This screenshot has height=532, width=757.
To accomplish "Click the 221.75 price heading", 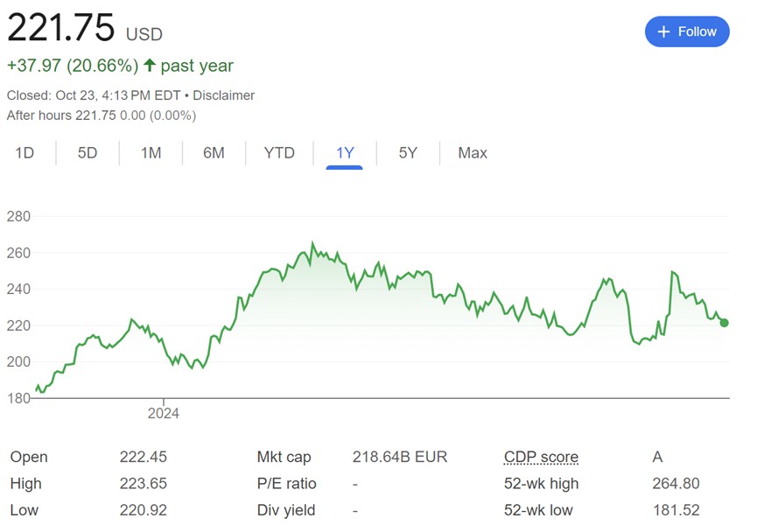I will [x=61, y=27].
